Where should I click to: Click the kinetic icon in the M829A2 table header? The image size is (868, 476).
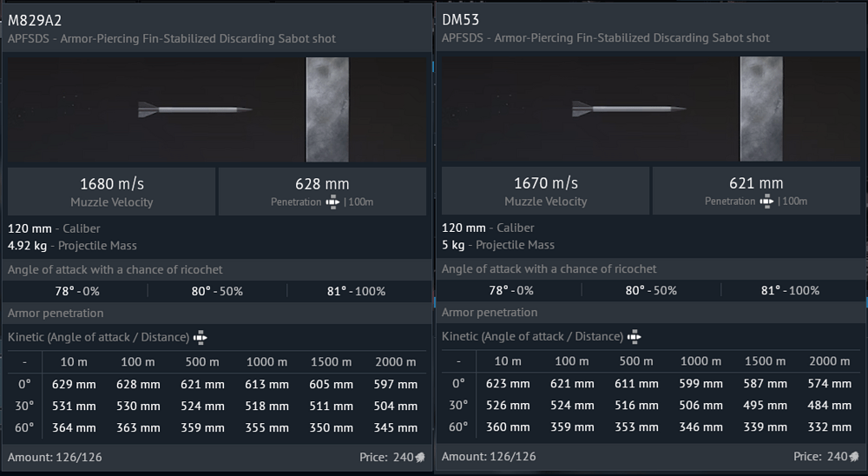pos(201,337)
